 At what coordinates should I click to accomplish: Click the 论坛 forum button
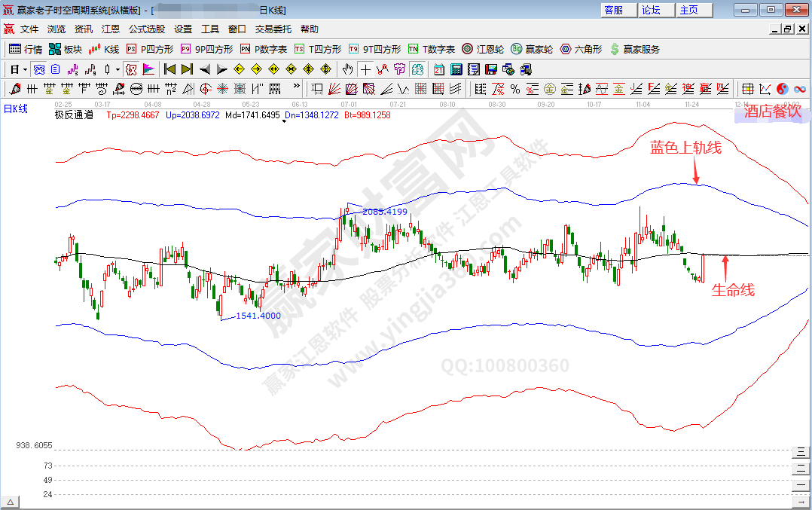pyautogui.click(x=651, y=10)
